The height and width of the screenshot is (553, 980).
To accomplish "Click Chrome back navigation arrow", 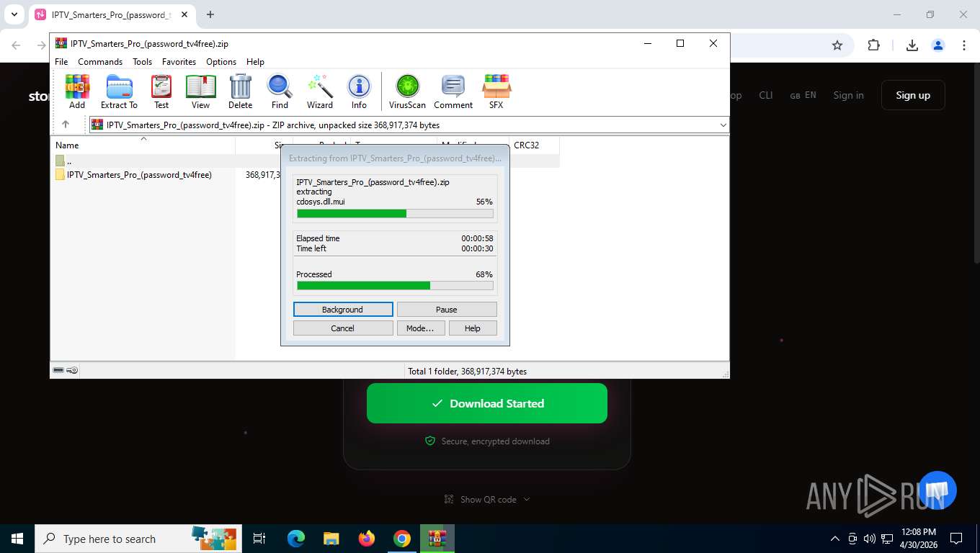I will click(16, 45).
